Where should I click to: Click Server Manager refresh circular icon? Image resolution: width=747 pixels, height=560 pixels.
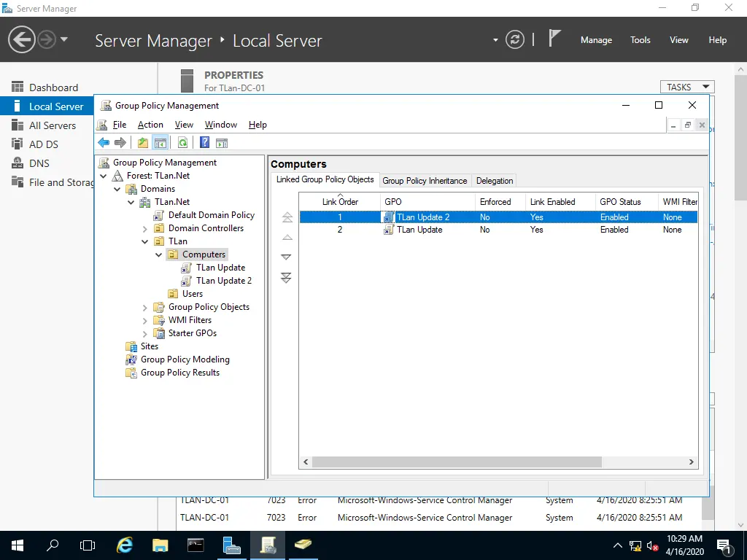(514, 39)
